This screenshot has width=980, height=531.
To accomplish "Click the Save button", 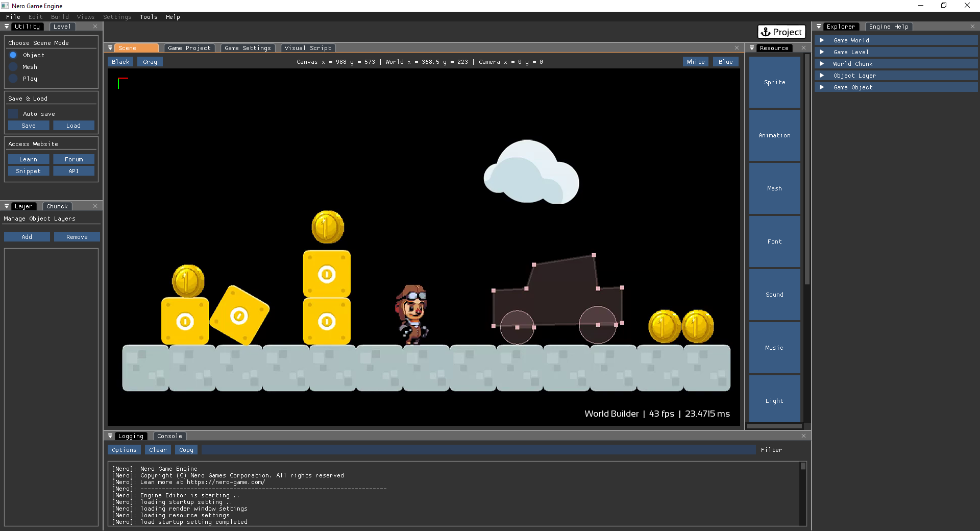I will 29,126.
